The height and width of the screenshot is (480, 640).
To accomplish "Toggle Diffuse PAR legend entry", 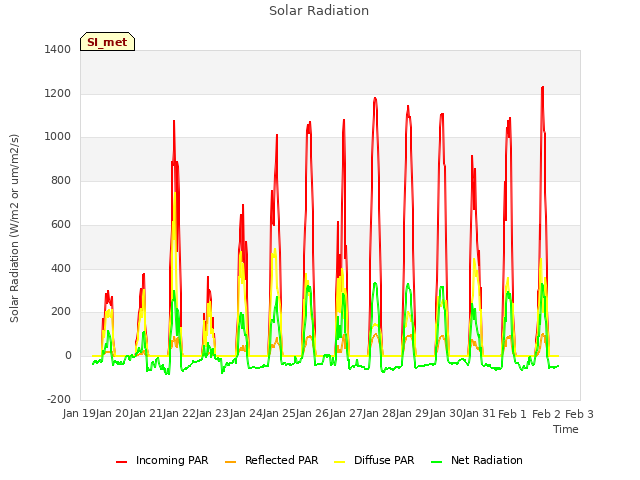I will 374,460.
